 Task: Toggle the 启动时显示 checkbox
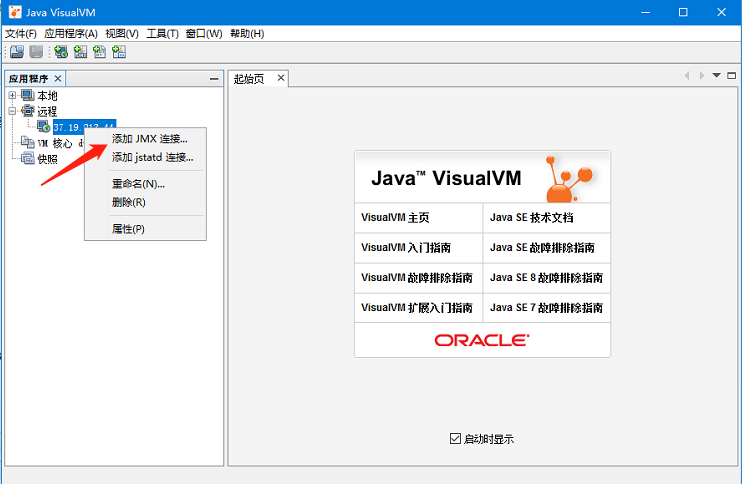[455, 439]
